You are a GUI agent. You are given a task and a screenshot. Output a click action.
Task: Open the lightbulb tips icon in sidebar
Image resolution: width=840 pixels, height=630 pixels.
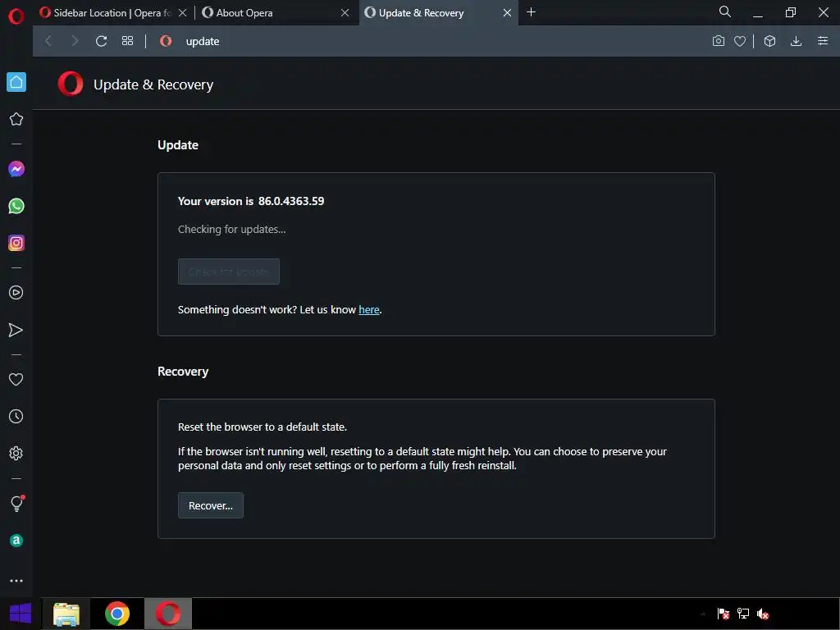tap(16, 504)
